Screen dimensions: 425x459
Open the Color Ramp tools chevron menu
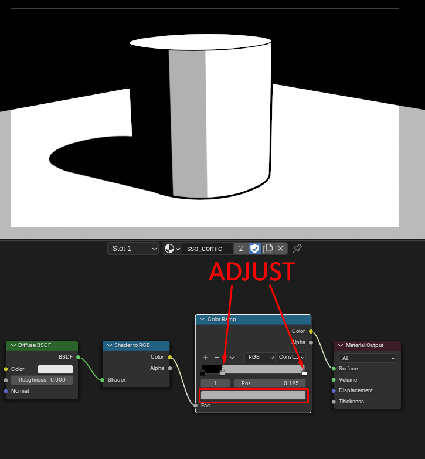point(232,357)
